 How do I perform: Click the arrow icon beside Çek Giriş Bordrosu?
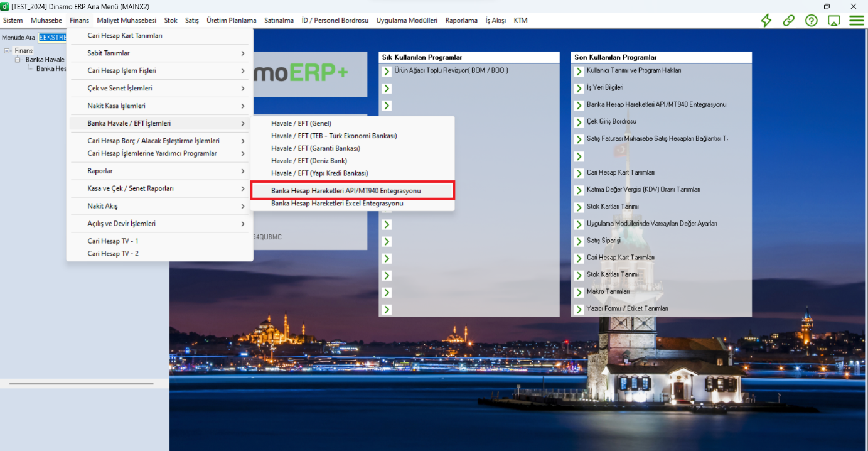[579, 122]
